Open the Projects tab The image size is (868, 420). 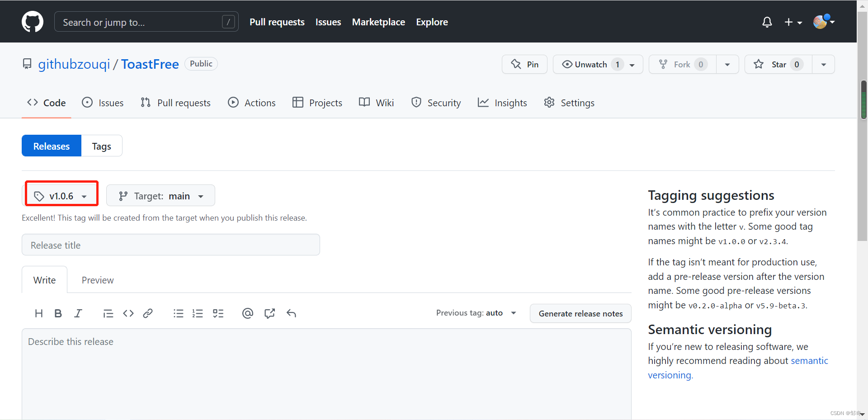coord(317,103)
